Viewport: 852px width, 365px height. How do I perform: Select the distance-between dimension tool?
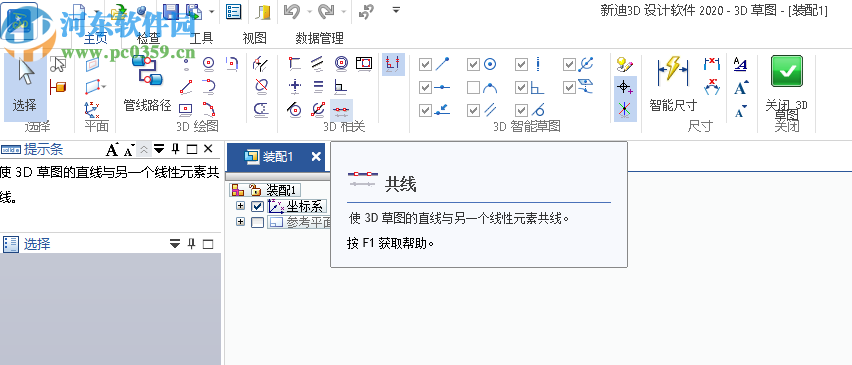tap(712, 64)
